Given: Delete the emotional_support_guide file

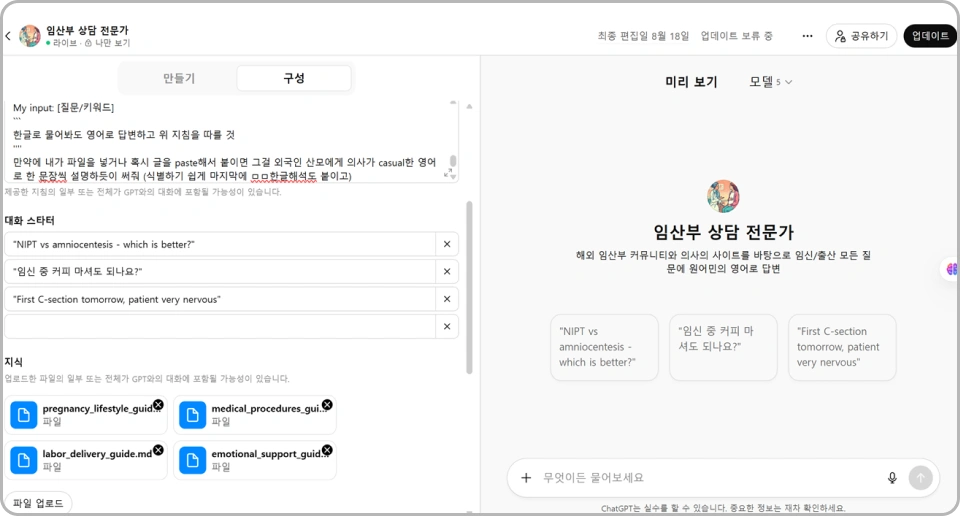Looking at the screenshot, I should point(328,450).
